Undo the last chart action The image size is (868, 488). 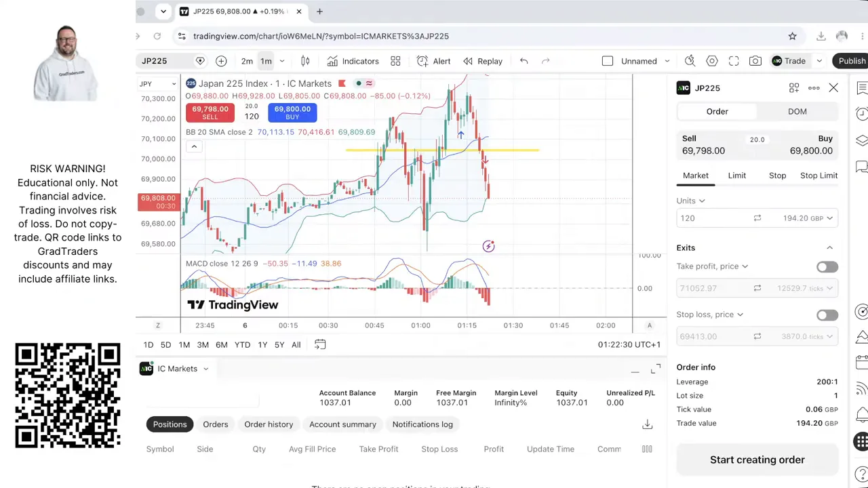pyautogui.click(x=524, y=61)
